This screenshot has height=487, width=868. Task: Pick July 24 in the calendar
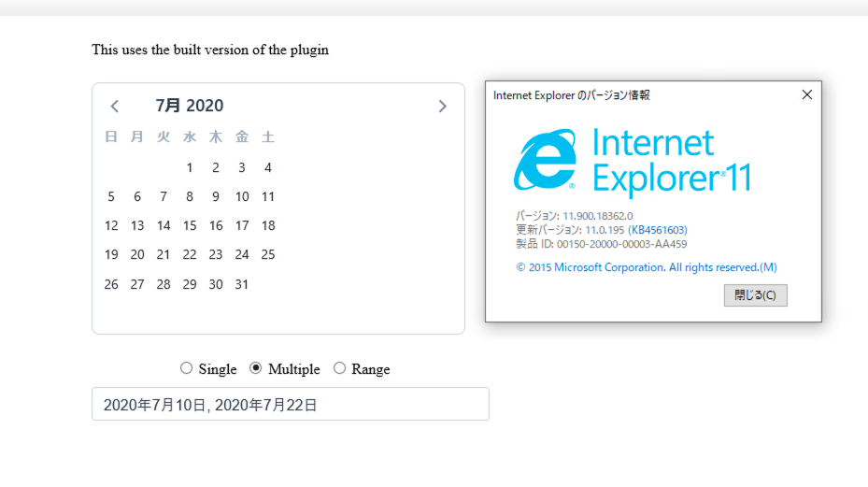point(242,254)
